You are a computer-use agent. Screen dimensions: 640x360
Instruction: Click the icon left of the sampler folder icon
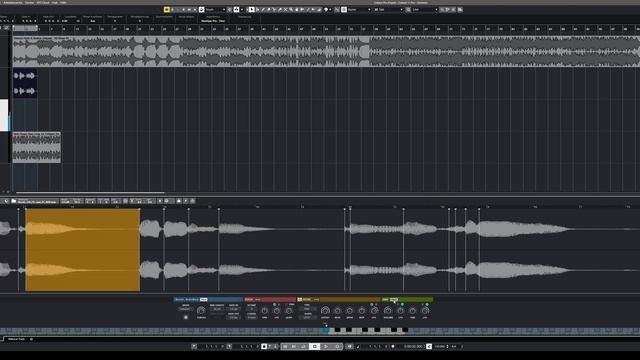pyautogui.click(x=6, y=201)
